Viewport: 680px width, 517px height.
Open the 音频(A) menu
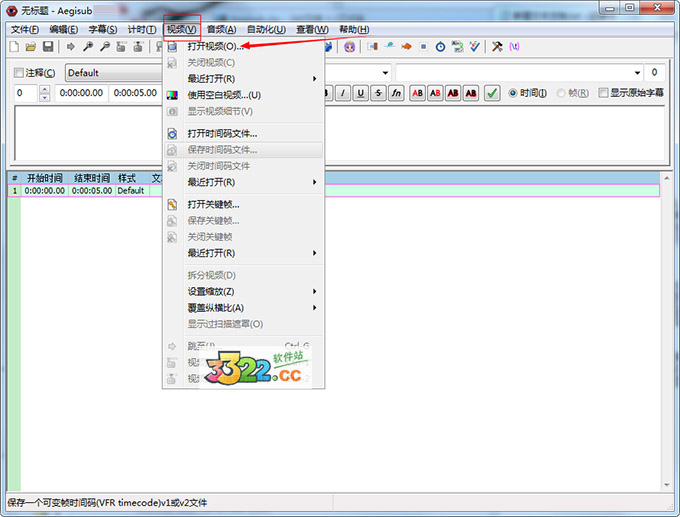tap(221, 29)
